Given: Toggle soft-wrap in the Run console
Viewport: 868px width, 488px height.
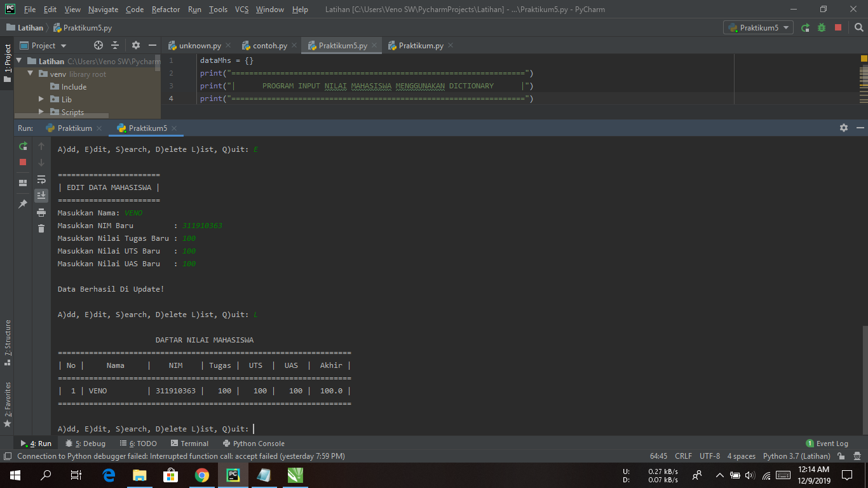Looking at the screenshot, I should tap(41, 179).
